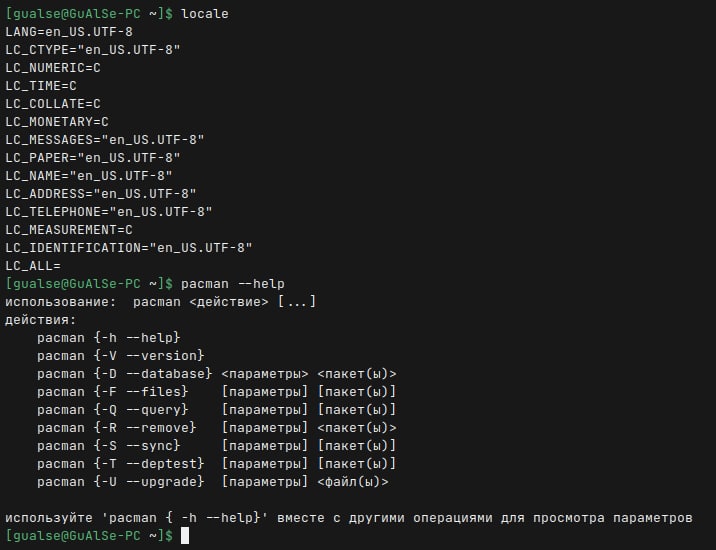Click the LC_MONETARY=C line
The image size is (716, 550).
[57, 121]
